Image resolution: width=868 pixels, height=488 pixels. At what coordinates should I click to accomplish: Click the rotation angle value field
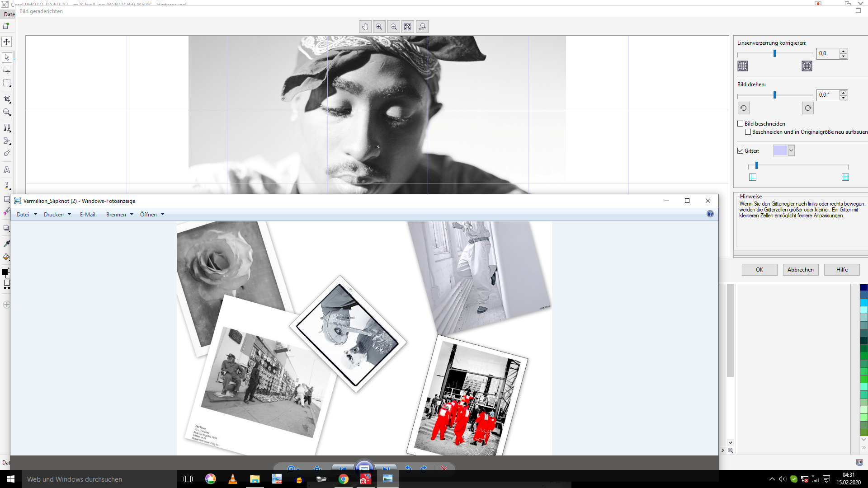[828, 95]
